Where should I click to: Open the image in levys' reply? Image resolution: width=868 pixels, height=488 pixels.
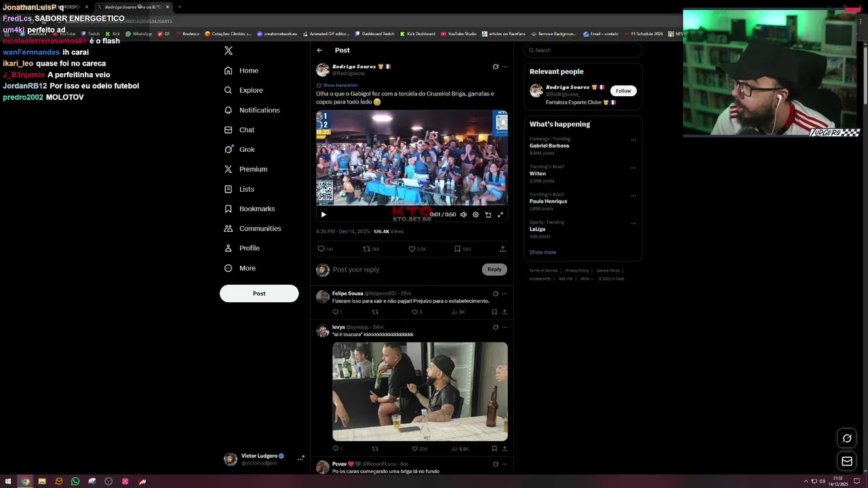[420, 392]
